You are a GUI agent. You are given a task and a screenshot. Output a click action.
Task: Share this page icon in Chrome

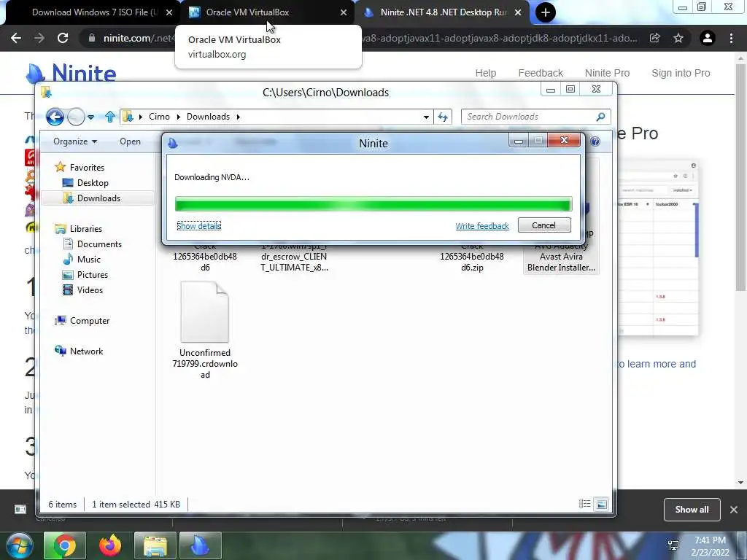click(655, 38)
